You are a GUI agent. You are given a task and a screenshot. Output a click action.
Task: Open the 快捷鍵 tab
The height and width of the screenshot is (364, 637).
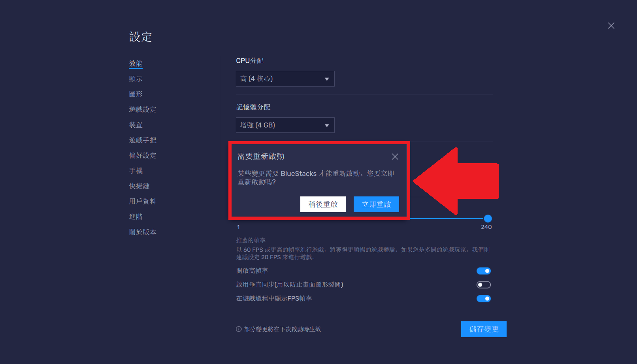(x=139, y=186)
